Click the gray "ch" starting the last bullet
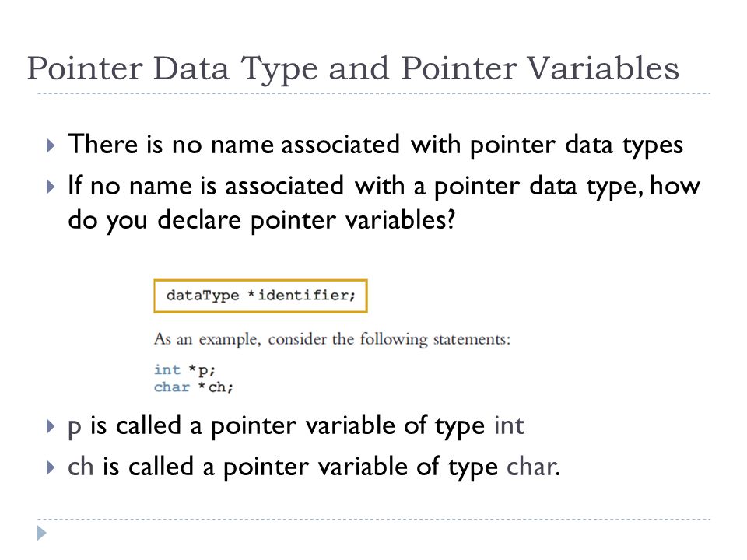The image size is (747, 560). coord(80,466)
